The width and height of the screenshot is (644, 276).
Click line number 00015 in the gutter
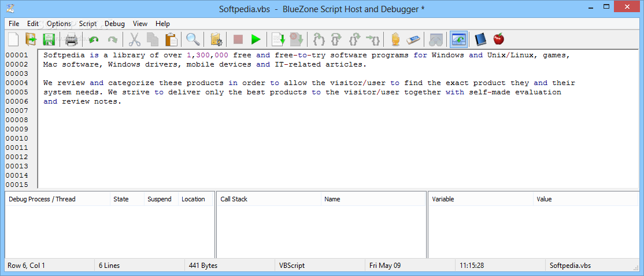(17, 185)
